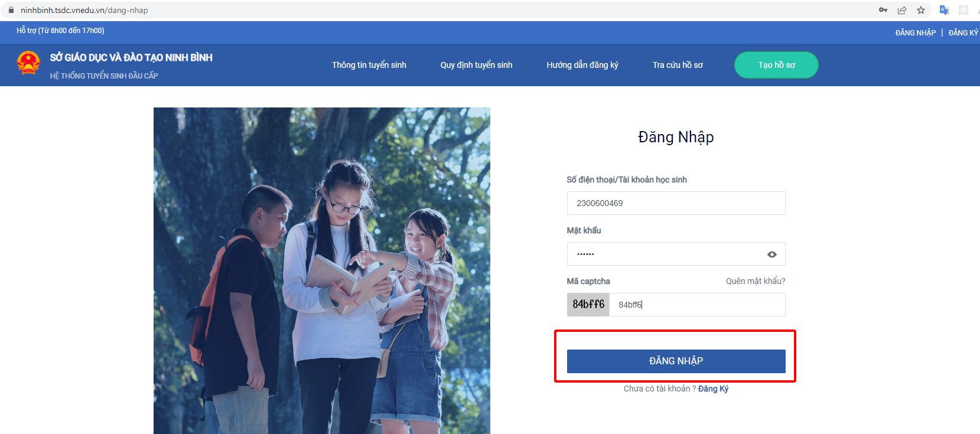Click the share page icon
The height and width of the screenshot is (434, 980).
click(902, 10)
